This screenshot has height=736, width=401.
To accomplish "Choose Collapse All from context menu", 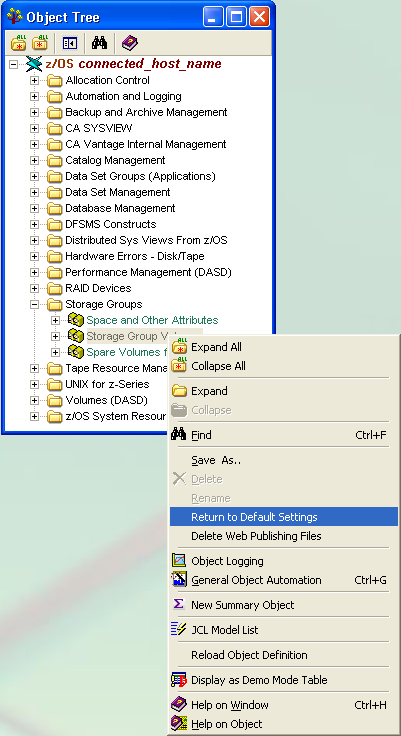I will (284, 366).
